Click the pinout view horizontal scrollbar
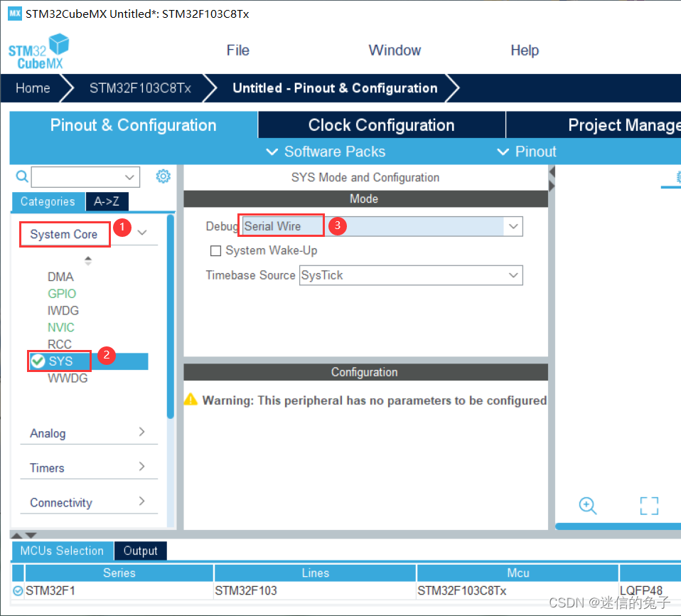Screen dimensions: 681x616 pos(618,526)
